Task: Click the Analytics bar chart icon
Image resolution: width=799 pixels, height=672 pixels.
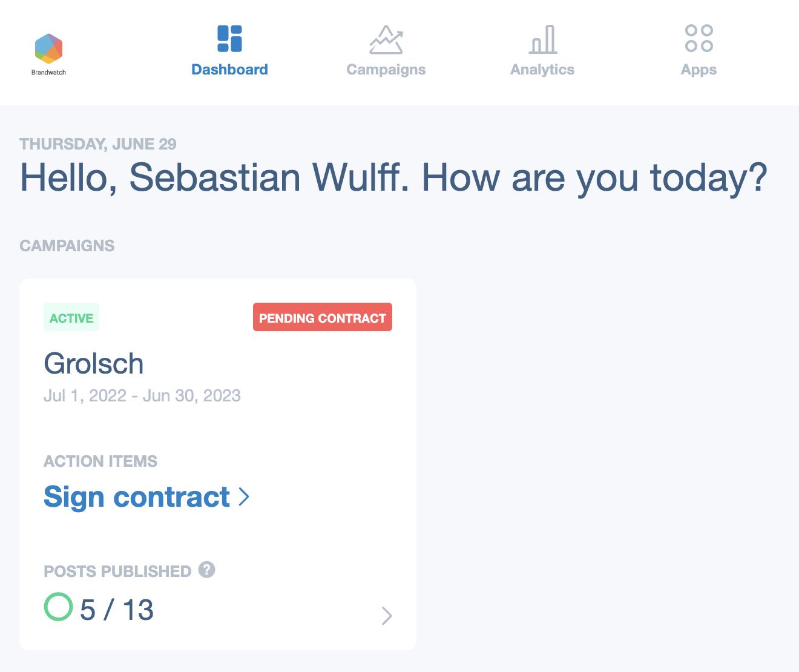Action: 543,39
